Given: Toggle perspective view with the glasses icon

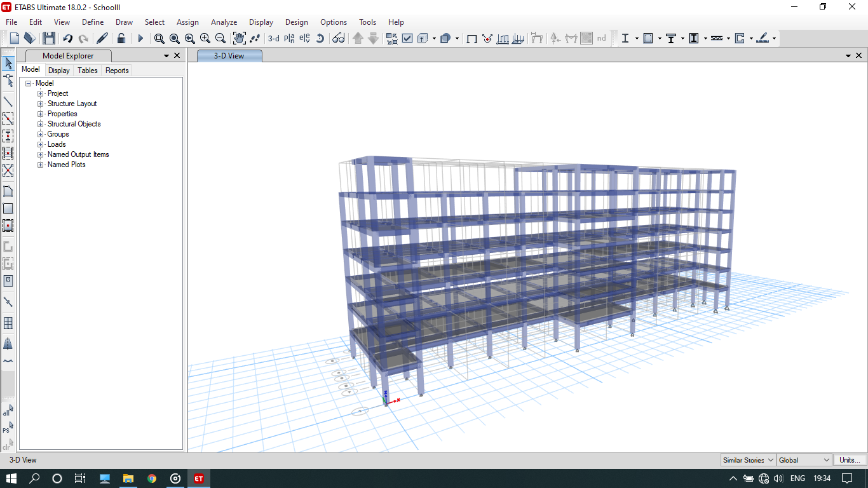Looking at the screenshot, I should pos(339,38).
